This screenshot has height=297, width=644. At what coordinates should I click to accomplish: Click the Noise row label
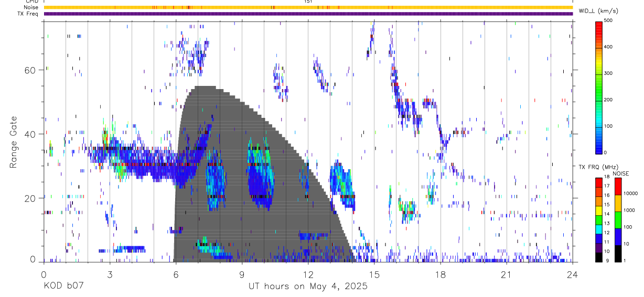tap(32, 8)
